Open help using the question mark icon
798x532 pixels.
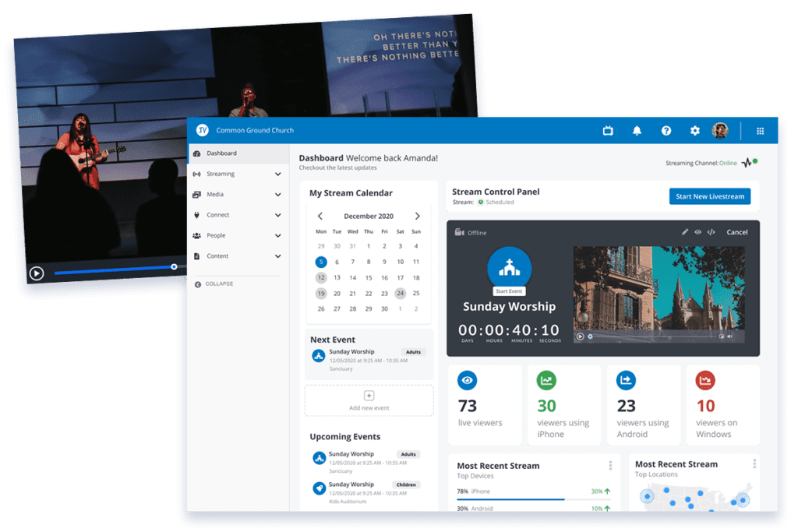(x=666, y=131)
